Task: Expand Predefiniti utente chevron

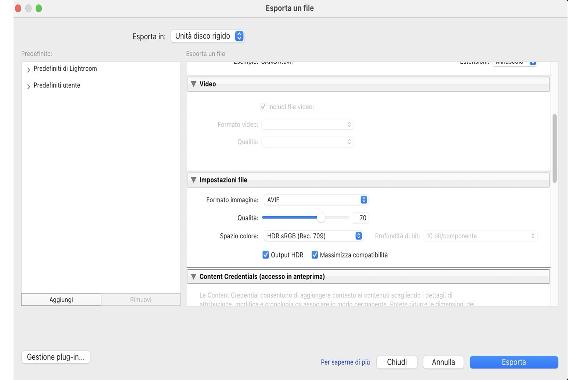Action: [x=29, y=86]
